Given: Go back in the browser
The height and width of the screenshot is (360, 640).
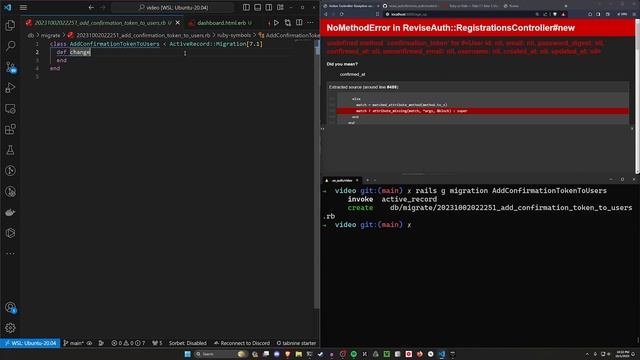Looking at the screenshot, I should point(326,14).
